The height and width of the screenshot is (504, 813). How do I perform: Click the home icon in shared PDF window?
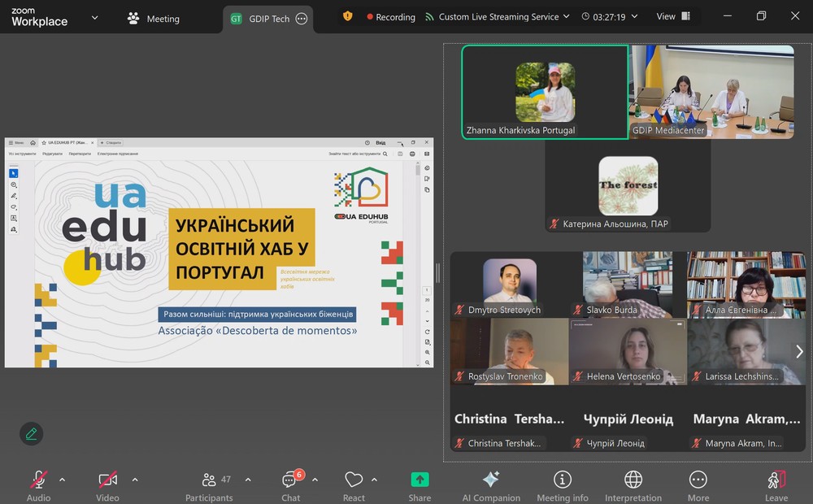[x=33, y=142]
